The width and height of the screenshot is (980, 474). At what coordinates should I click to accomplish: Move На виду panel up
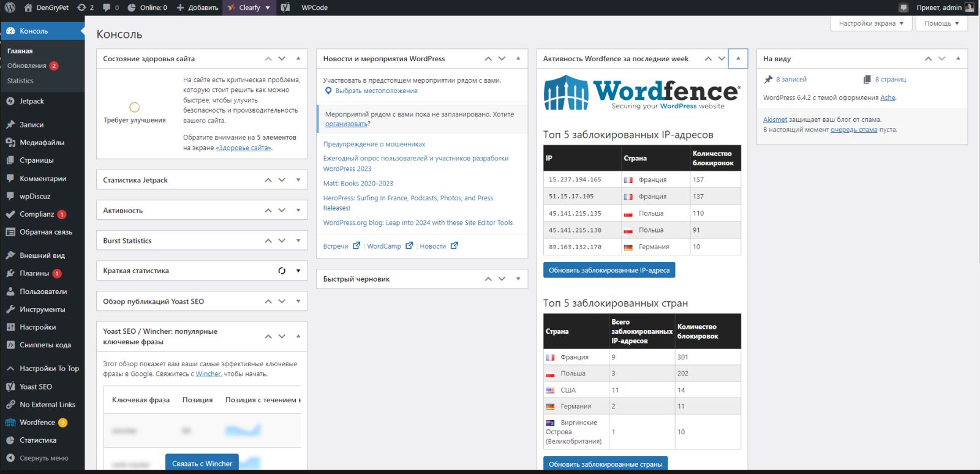click(x=928, y=59)
